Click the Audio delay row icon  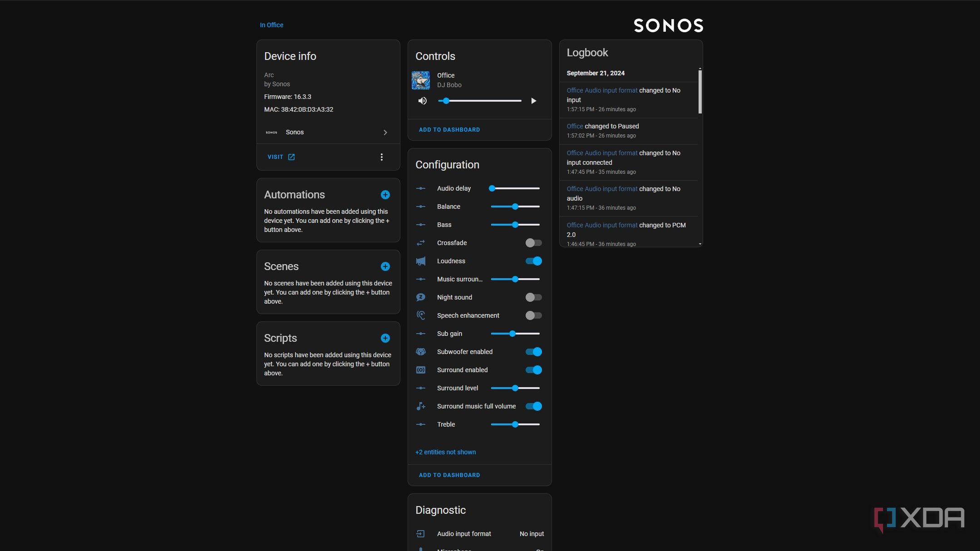[421, 188]
